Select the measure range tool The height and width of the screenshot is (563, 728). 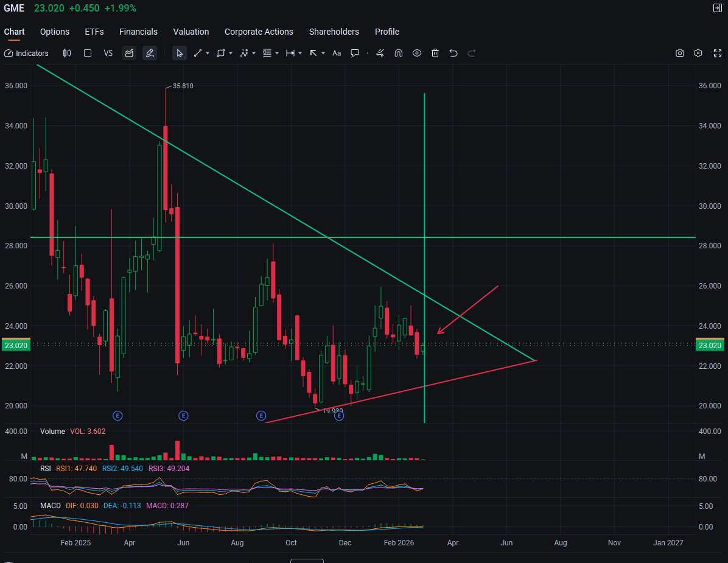tap(290, 54)
